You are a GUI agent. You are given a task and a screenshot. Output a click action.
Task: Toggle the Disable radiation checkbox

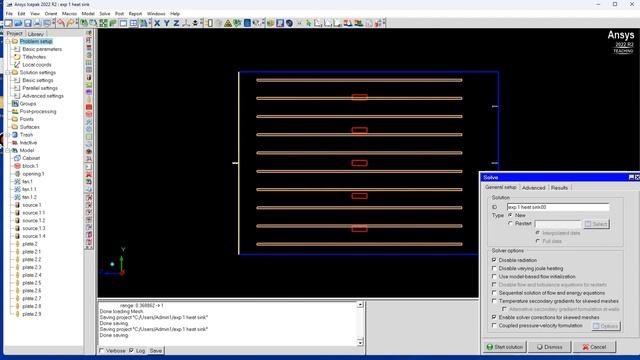pyautogui.click(x=494, y=260)
